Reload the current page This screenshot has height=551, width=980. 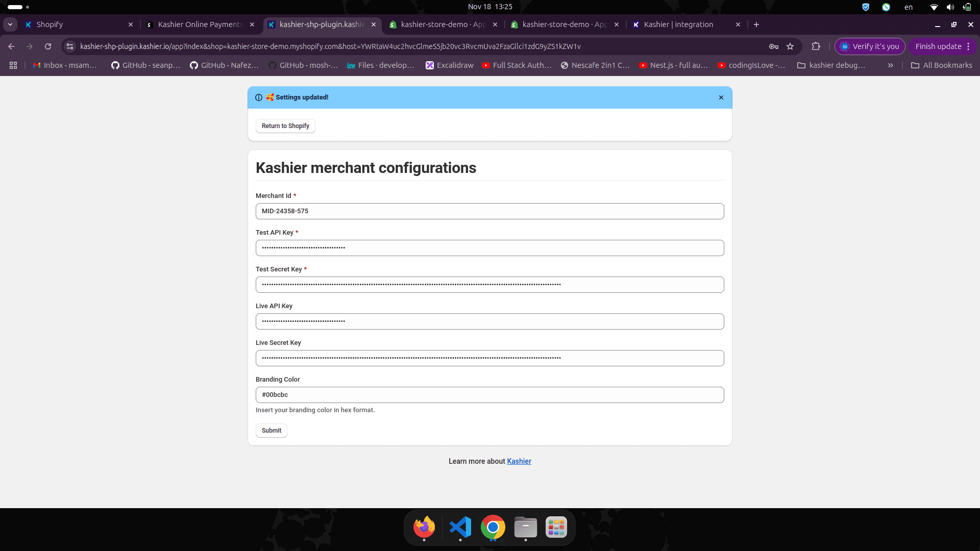(x=48, y=46)
